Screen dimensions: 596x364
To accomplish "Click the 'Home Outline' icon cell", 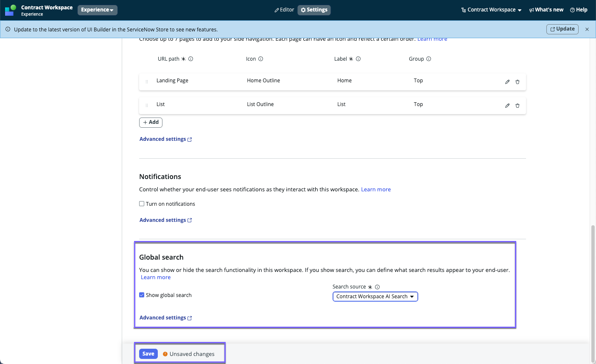I will (263, 81).
